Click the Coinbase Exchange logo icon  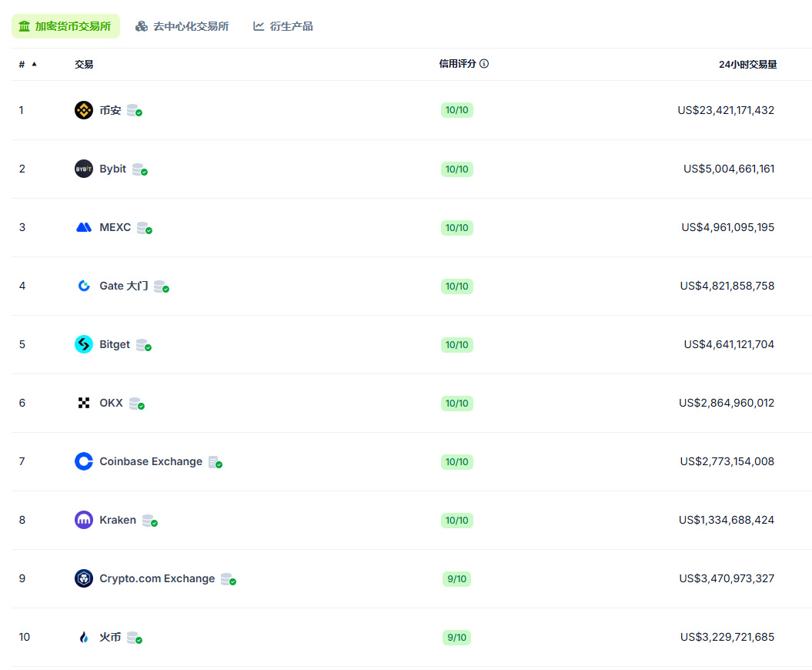point(84,461)
